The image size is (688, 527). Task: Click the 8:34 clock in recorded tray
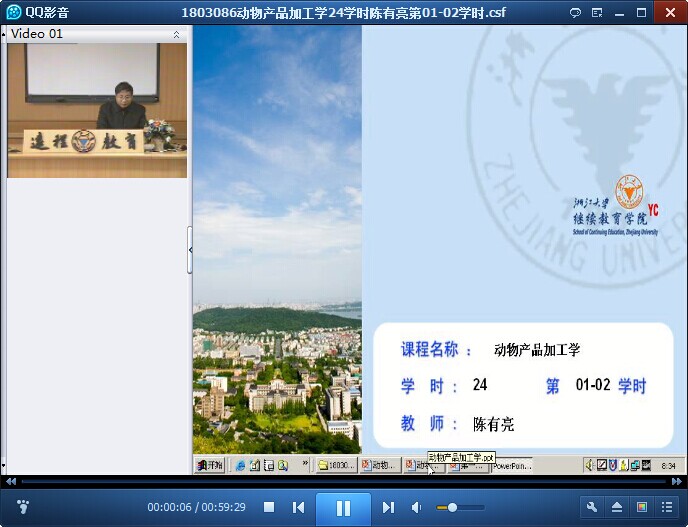668,466
